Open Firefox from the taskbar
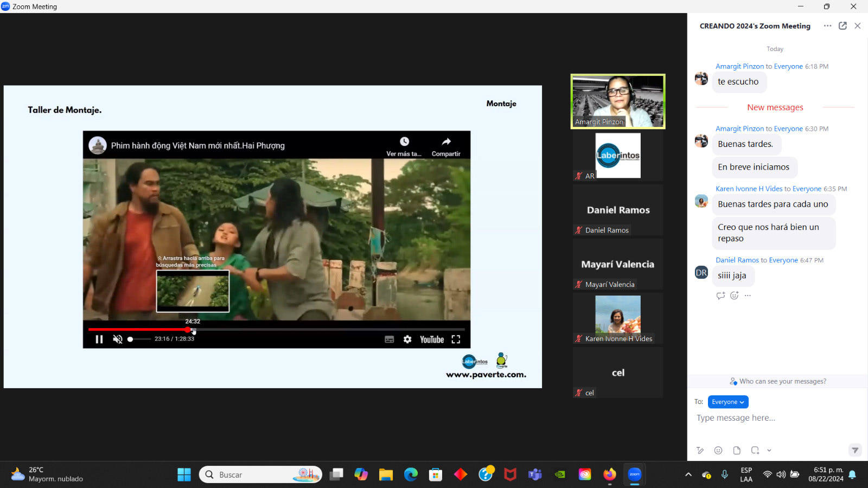This screenshot has width=868, height=488. click(x=610, y=474)
